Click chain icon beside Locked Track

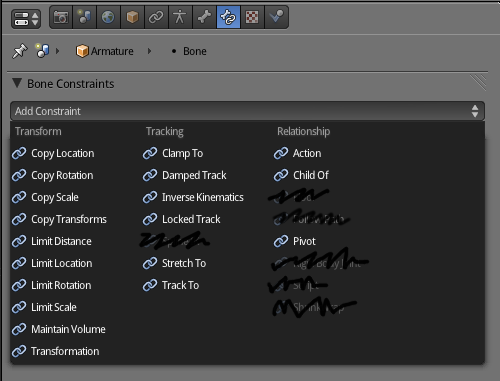point(150,219)
